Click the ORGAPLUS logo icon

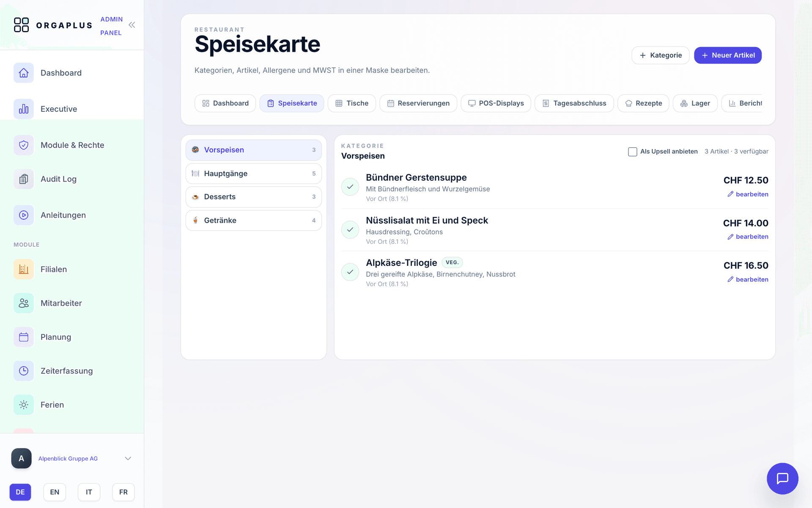tap(21, 25)
